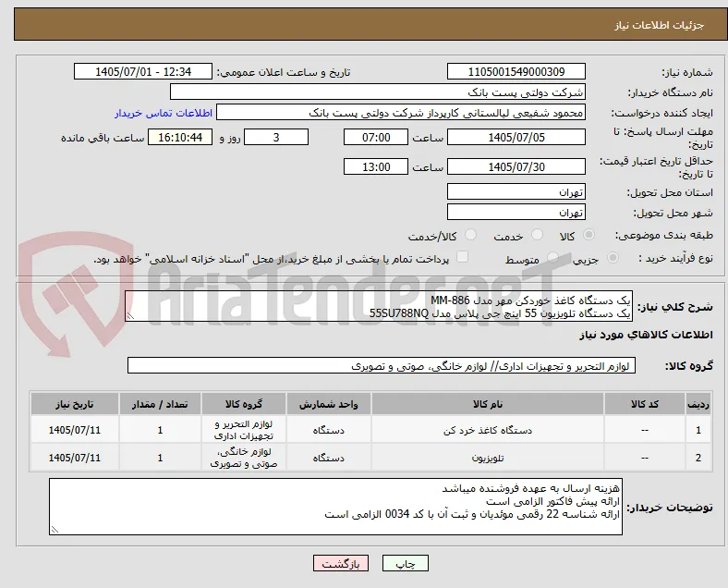Select the متوسط purchase type radio

552,258
